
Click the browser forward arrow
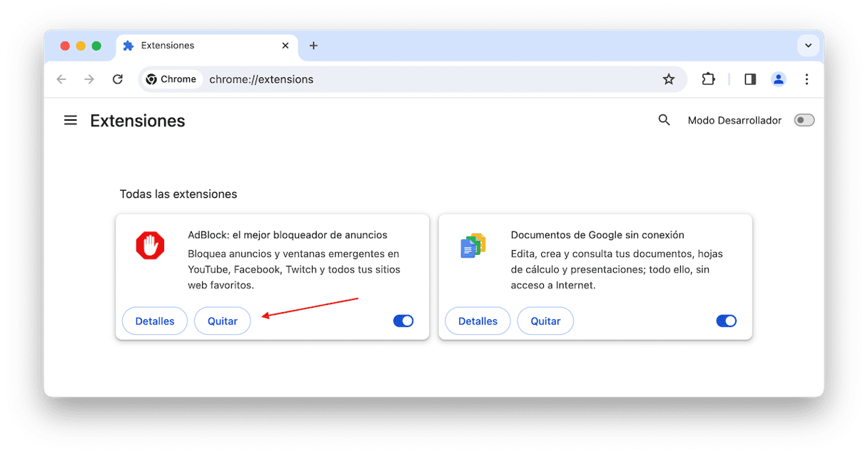(89, 79)
